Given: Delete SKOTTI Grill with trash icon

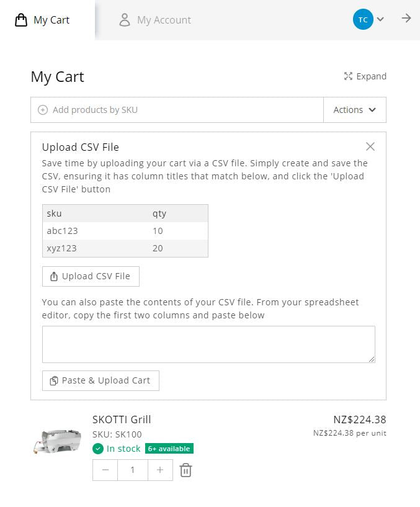Looking at the screenshot, I should [x=185, y=470].
